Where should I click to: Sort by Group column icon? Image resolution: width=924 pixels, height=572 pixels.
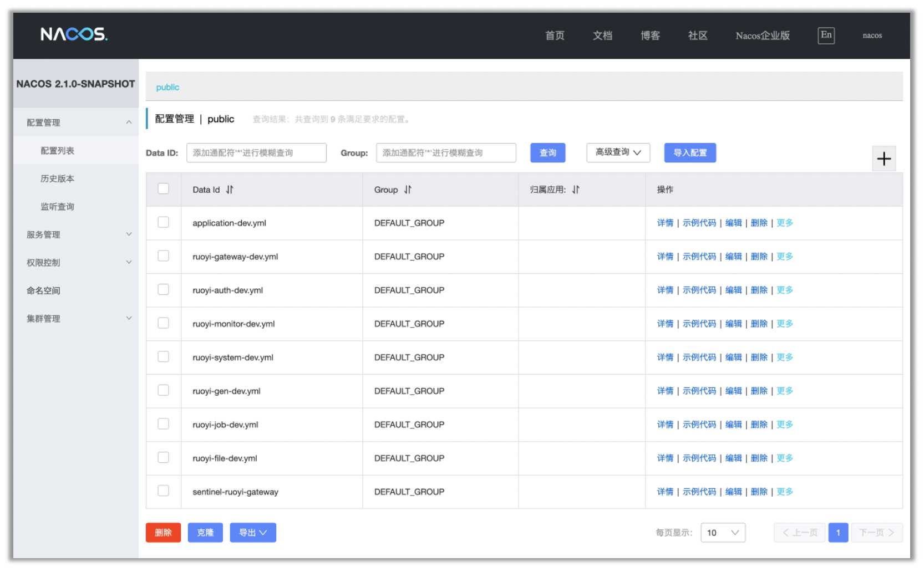click(408, 190)
